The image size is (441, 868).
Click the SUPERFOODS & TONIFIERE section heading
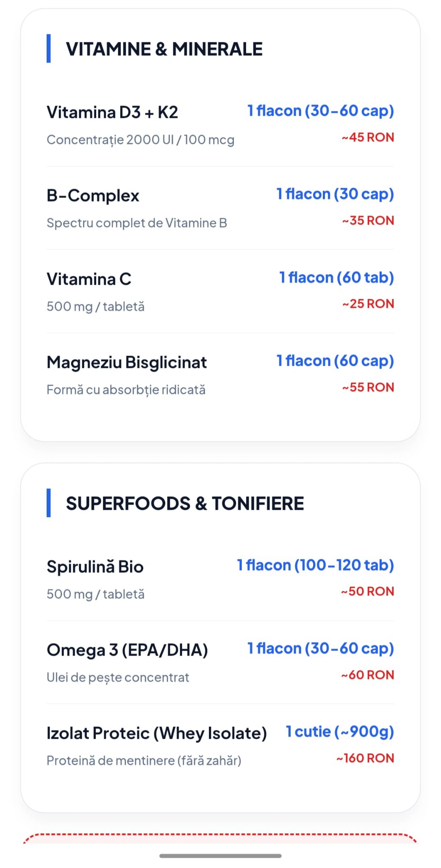[x=185, y=504]
